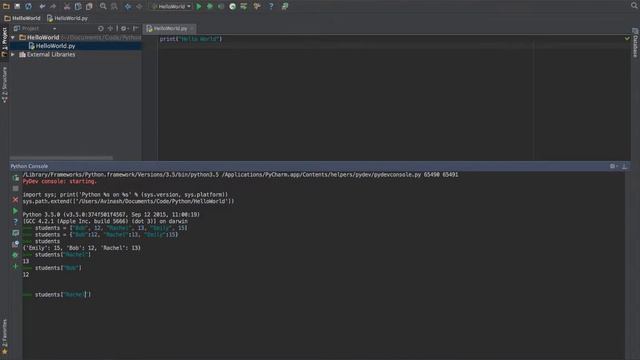
Task: Click the Open folder icon in main toolbar
Action: tap(6, 6)
